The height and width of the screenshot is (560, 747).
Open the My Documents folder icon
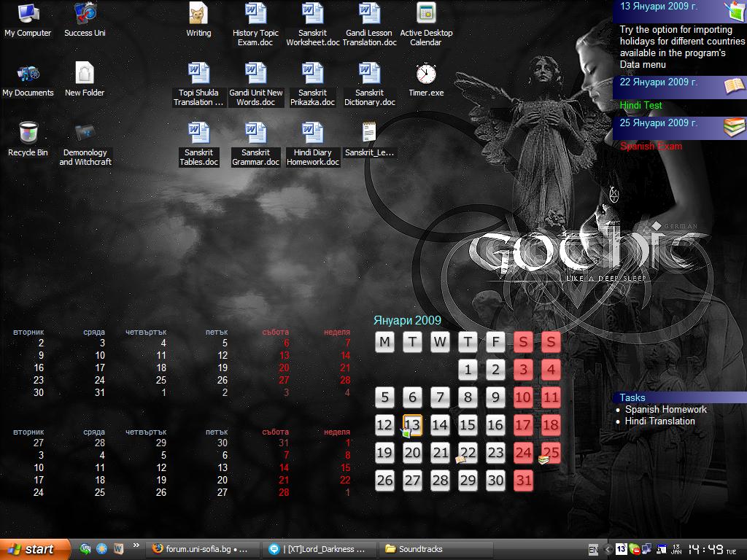click(28, 74)
